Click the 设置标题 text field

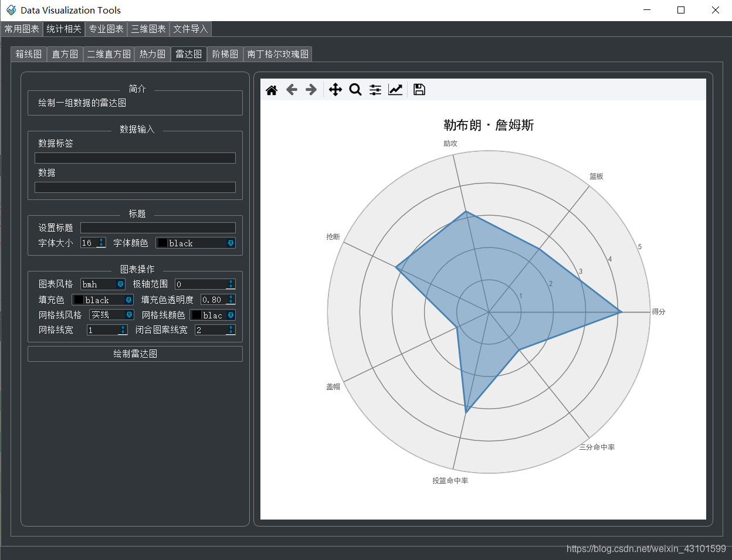click(x=158, y=228)
